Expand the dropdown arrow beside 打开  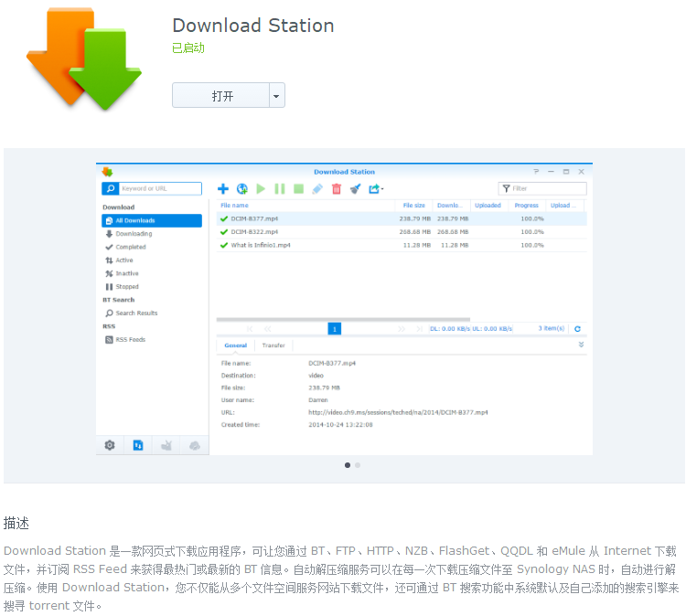coord(276,95)
